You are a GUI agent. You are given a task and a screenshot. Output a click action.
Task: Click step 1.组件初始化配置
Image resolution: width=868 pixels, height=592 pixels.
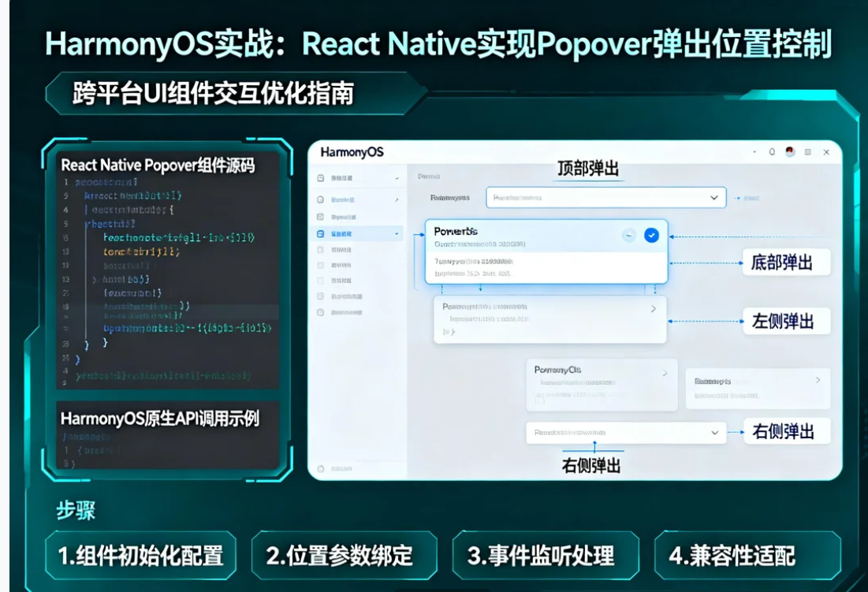tap(140, 556)
